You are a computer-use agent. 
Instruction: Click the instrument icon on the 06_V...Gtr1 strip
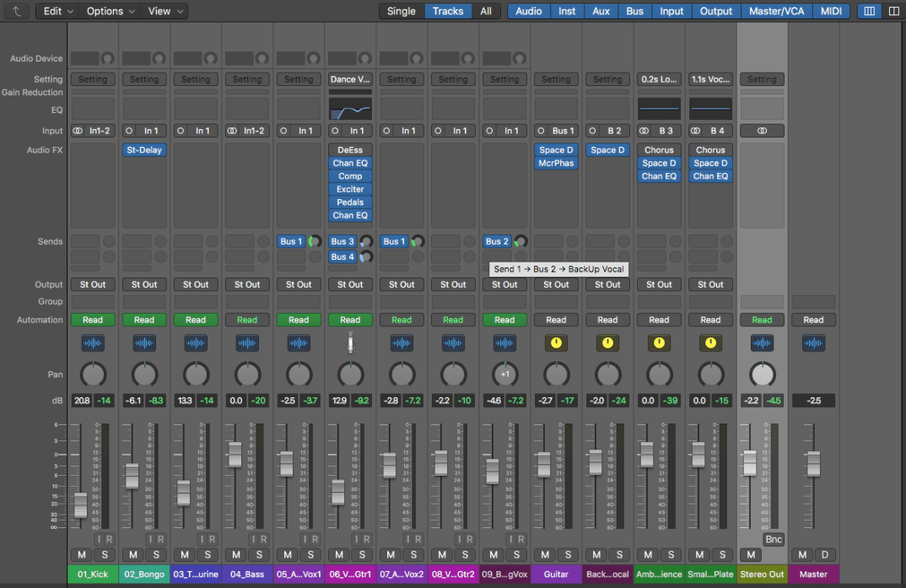tap(350, 343)
